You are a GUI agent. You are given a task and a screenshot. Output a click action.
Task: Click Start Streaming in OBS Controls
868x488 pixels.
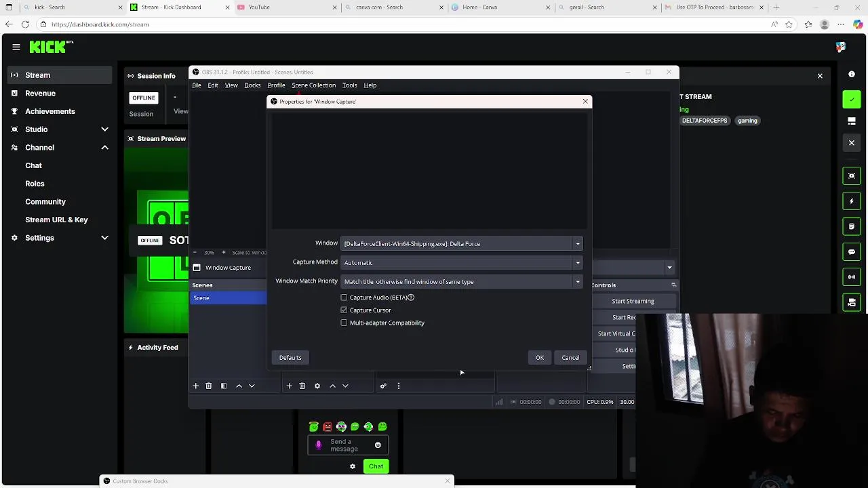tap(633, 301)
